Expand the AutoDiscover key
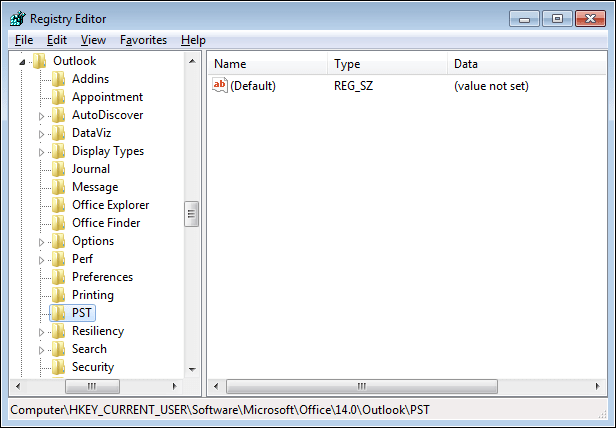Viewport: 616px width, 428px height. pyautogui.click(x=41, y=116)
